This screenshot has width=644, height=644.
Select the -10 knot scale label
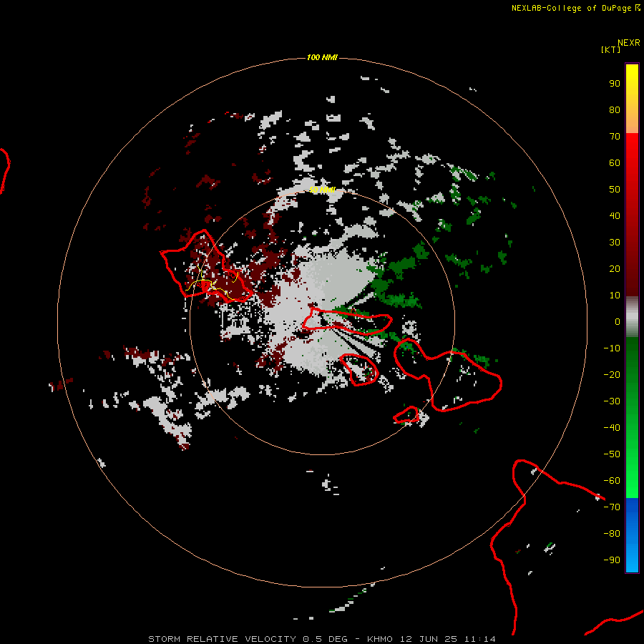coord(612,348)
